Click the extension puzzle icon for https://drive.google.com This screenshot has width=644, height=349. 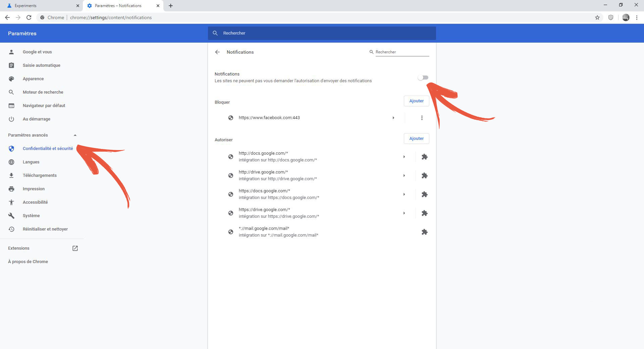point(425,213)
